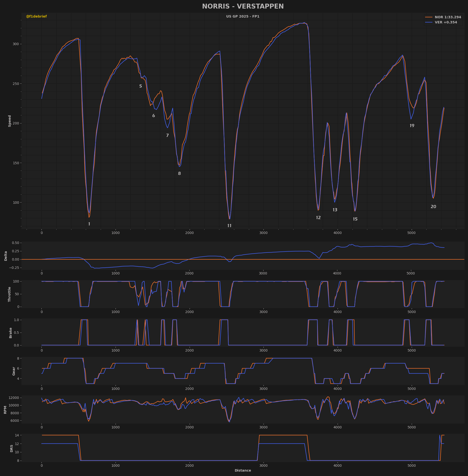The height and width of the screenshot is (476, 468).
Task: Click the turn 1 corner marker
Action: click(89, 224)
